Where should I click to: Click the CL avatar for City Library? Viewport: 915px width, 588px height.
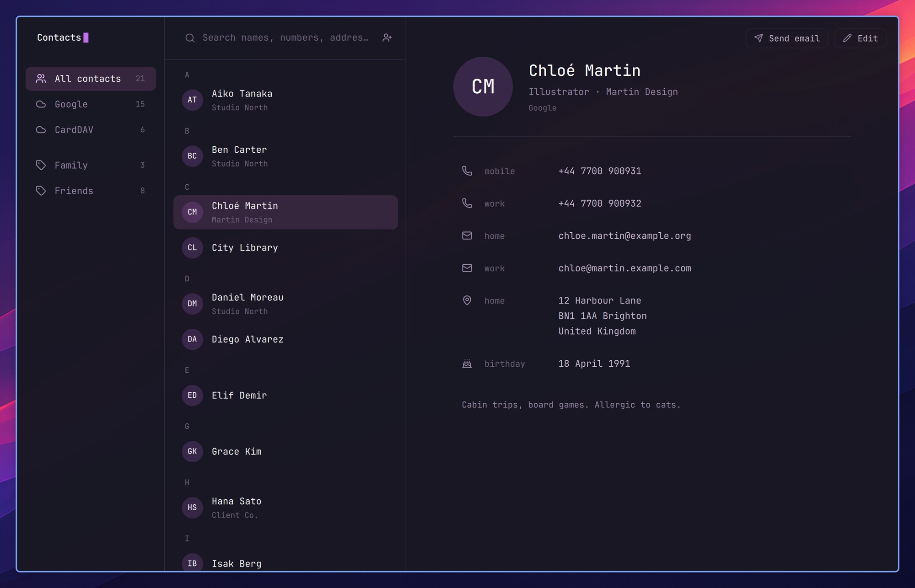tap(192, 248)
